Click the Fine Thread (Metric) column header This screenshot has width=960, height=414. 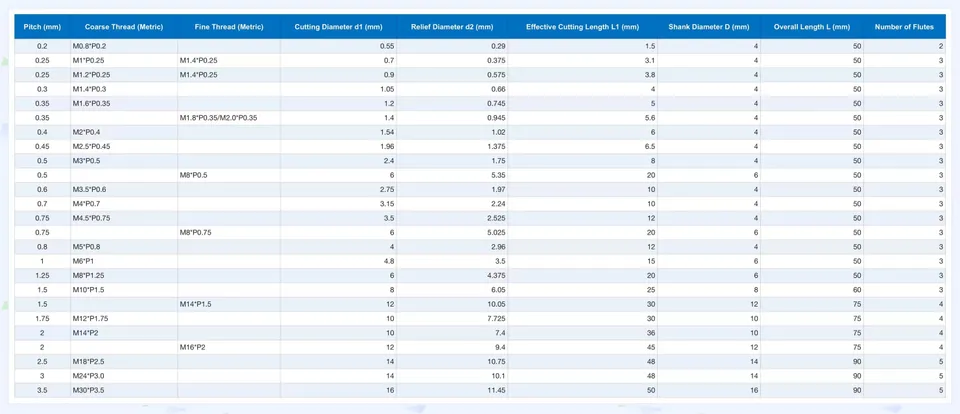[229, 27]
